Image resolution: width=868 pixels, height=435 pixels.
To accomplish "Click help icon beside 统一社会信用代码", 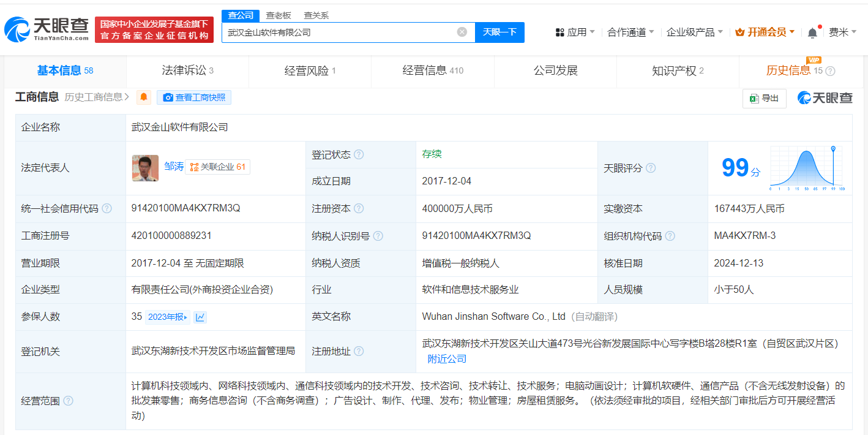I will (x=107, y=209).
